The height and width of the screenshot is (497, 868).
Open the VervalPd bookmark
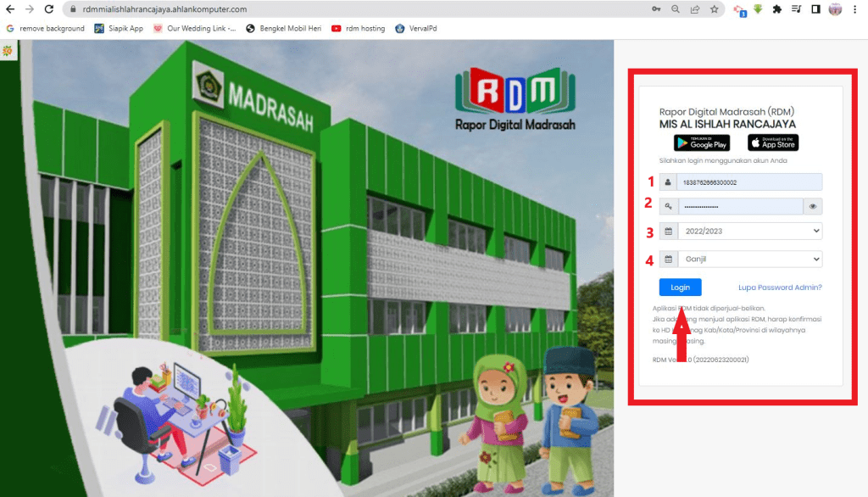(x=415, y=28)
